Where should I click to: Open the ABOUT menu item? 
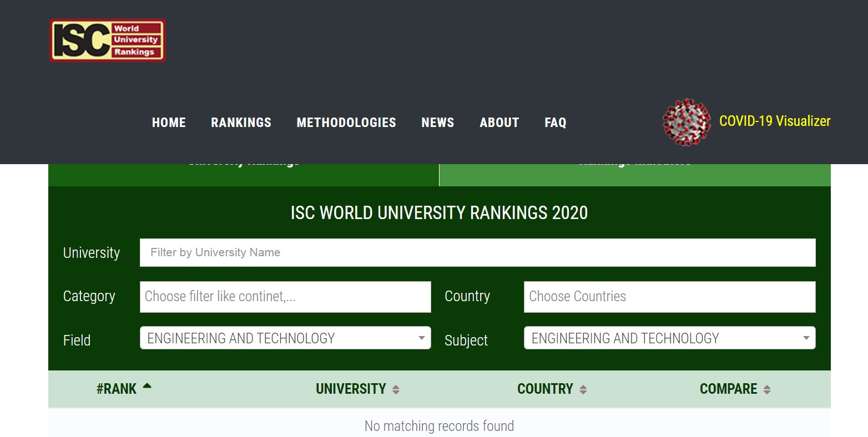pos(499,123)
